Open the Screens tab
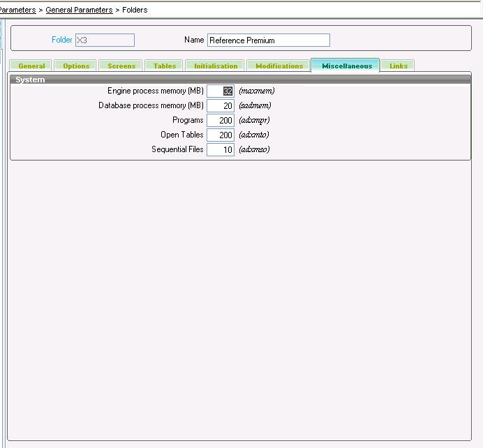The width and height of the screenshot is (483, 448). click(x=121, y=66)
